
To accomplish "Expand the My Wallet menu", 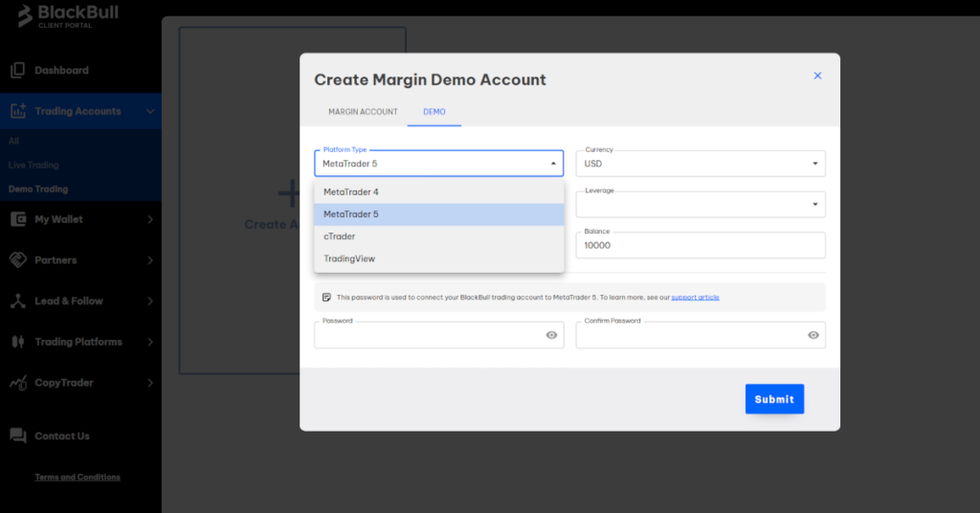I will pos(150,219).
